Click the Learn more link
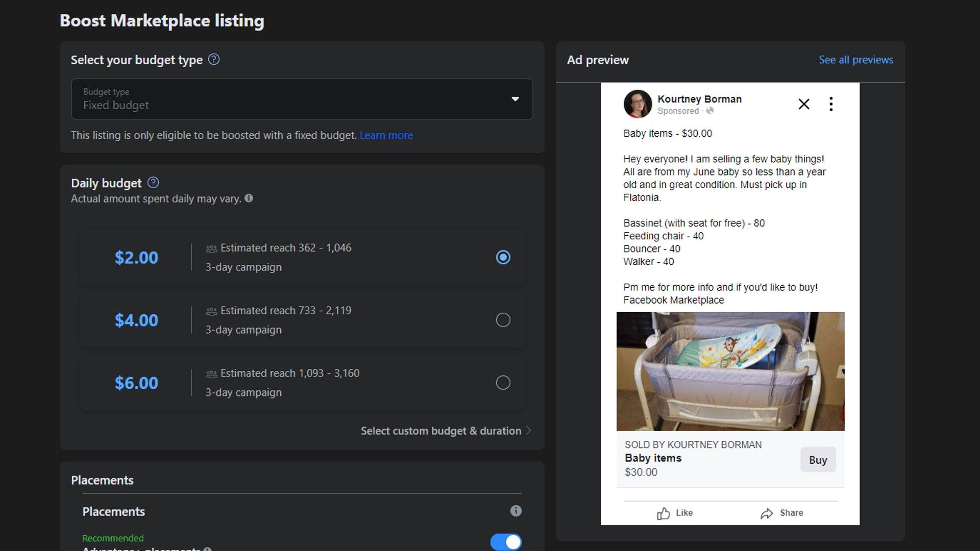This screenshot has height=551, width=980. [x=386, y=135]
